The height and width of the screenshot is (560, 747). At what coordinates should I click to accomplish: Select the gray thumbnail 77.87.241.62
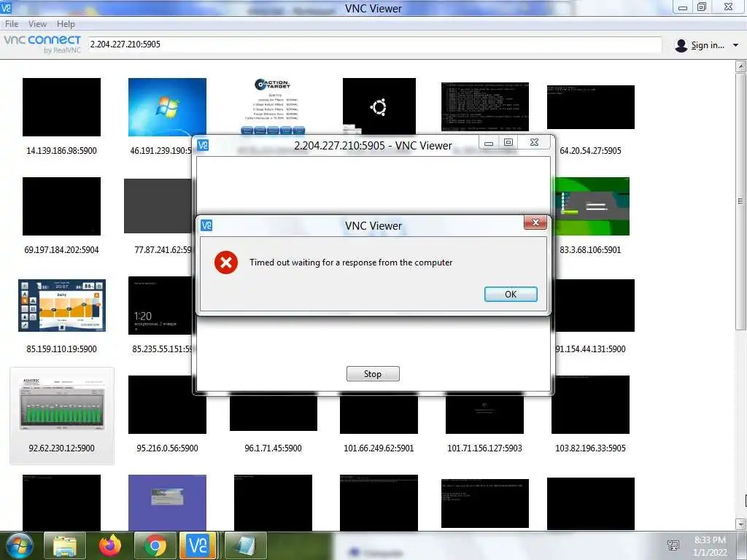point(158,206)
